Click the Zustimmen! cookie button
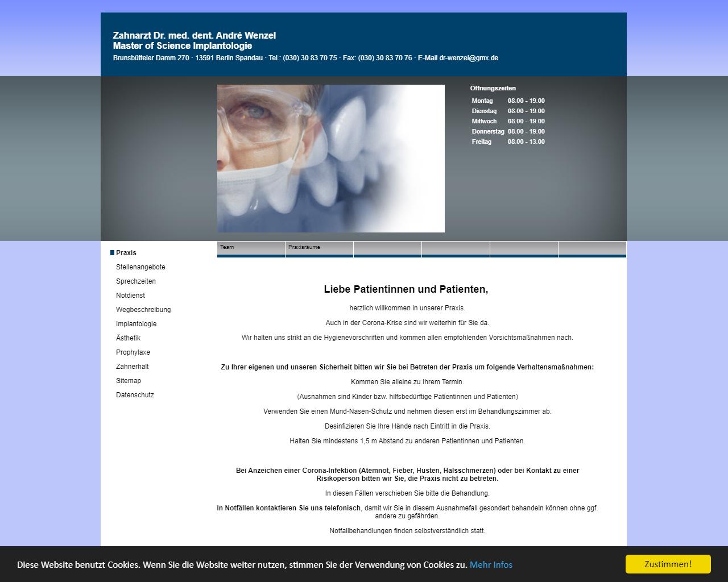The width and height of the screenshot is (728, 582). (668, 564)
